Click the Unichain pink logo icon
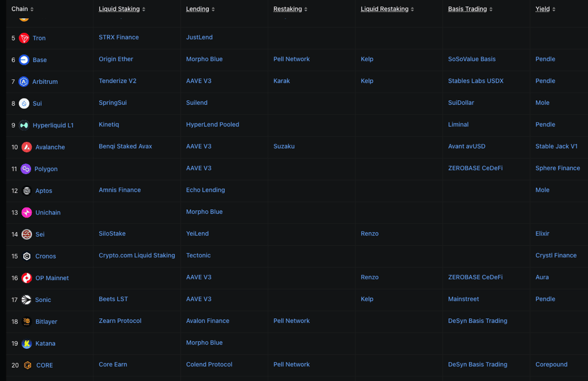588x381 pixels. (26, 213)
